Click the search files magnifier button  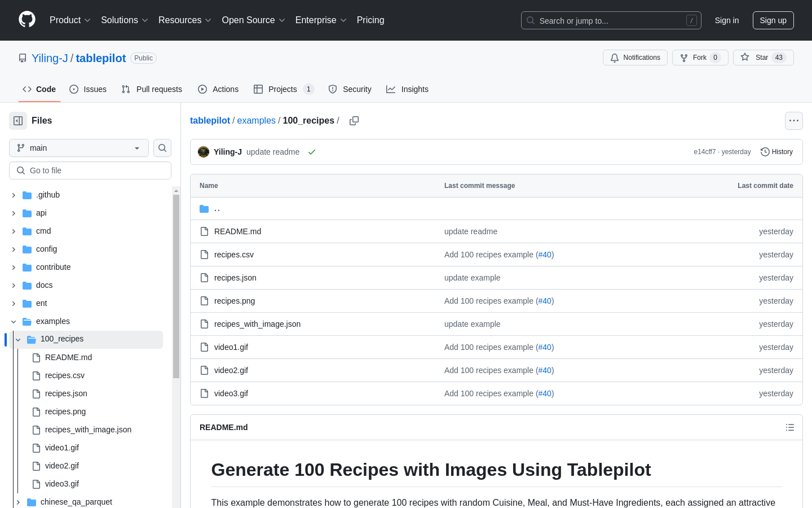coord(162,148)
